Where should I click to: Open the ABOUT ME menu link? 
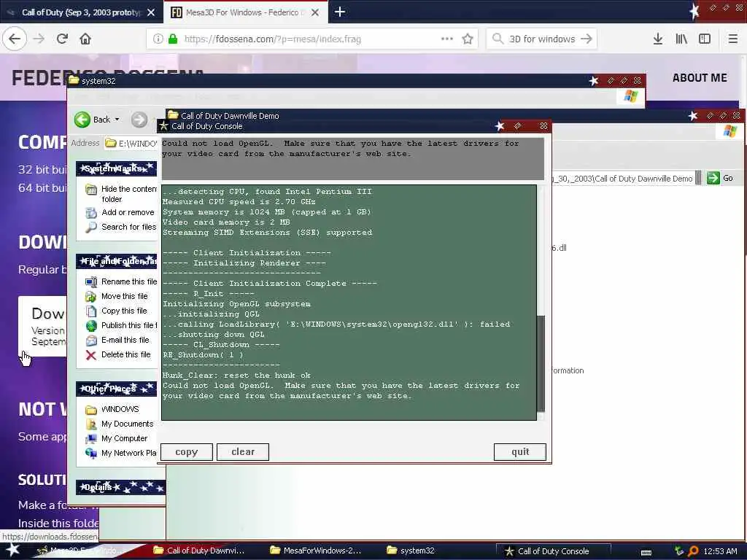[700, 77]
